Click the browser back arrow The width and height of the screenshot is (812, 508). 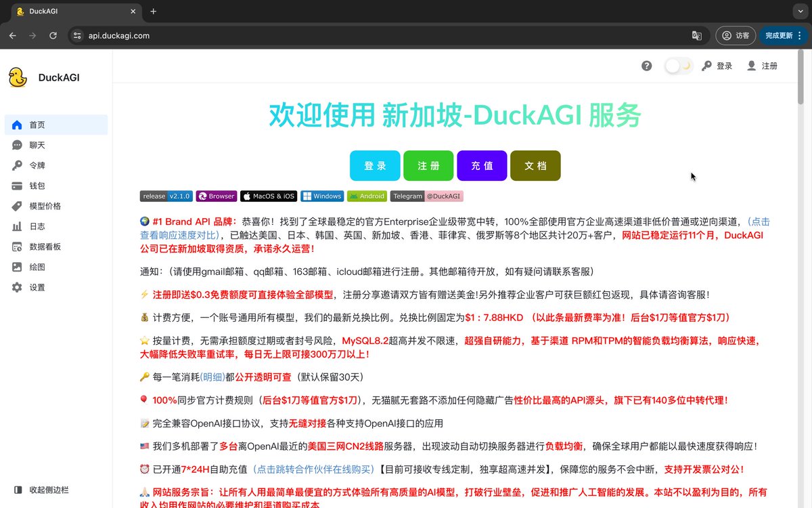pyautogui.click(x=12, y=35)
